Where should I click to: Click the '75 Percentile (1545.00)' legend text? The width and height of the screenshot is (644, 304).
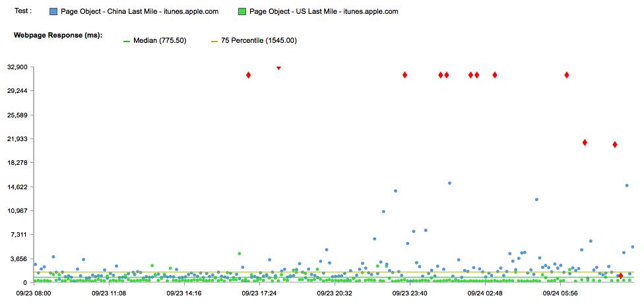(x=259, y=41)
